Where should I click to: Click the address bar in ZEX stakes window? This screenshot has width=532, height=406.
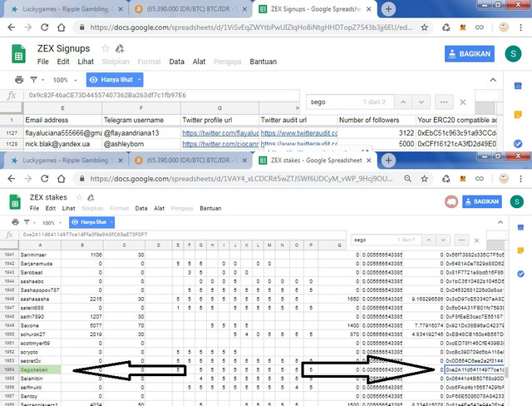[x=241, y=179]
